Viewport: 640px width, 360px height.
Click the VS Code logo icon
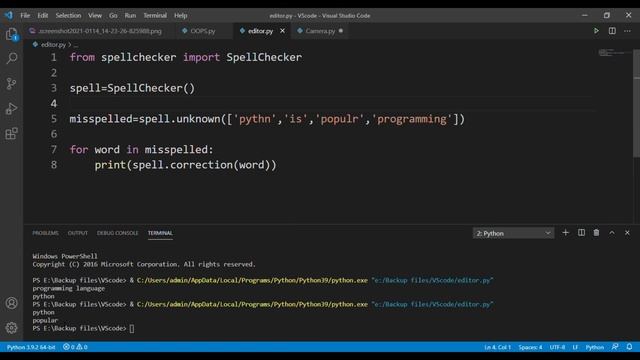coord(9,16)
